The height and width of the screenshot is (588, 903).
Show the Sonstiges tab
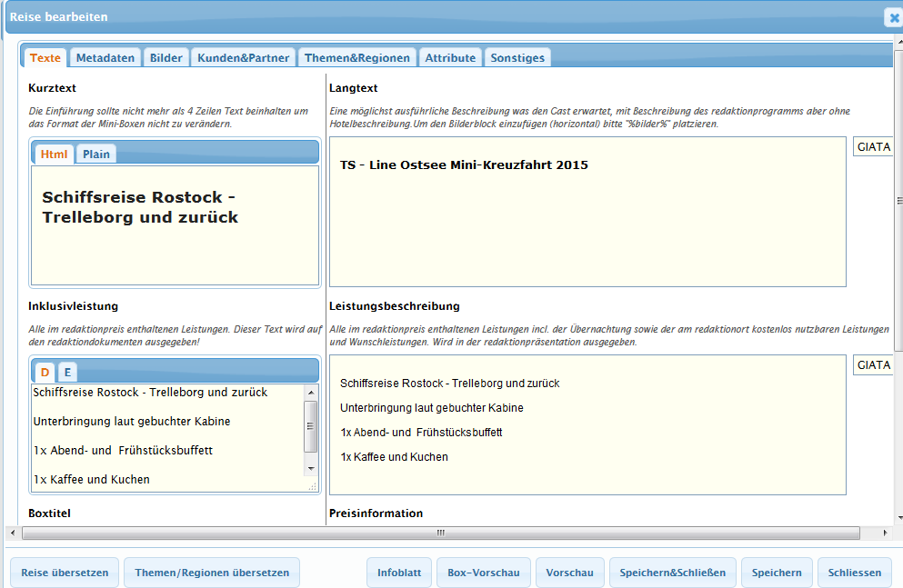click(x=517, y=57)
